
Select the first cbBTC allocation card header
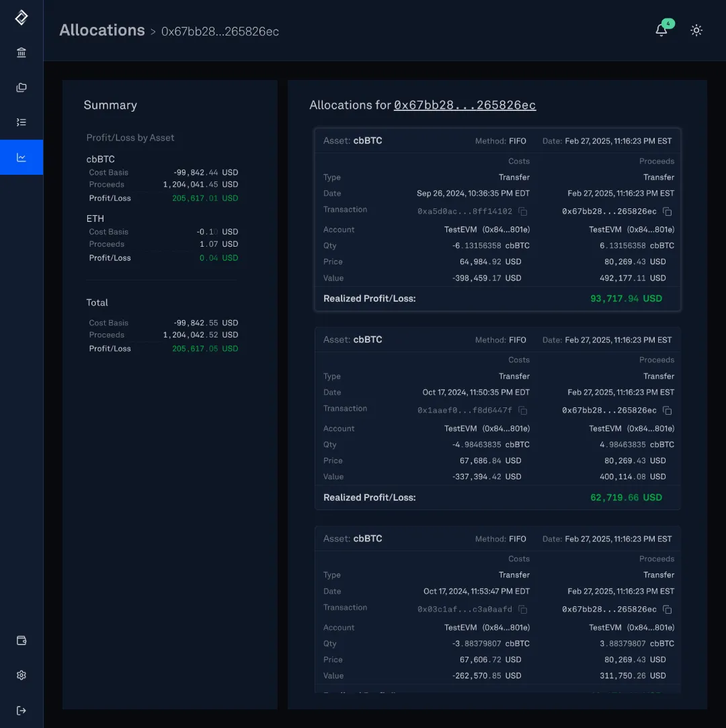click(x=497, y=140)
